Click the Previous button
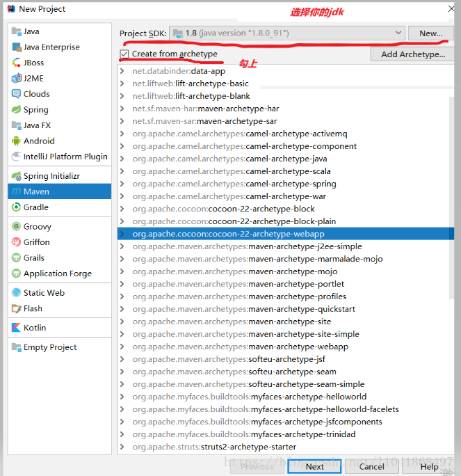The image size is (461, 476). pyautogui.click(x=257, y=466)
